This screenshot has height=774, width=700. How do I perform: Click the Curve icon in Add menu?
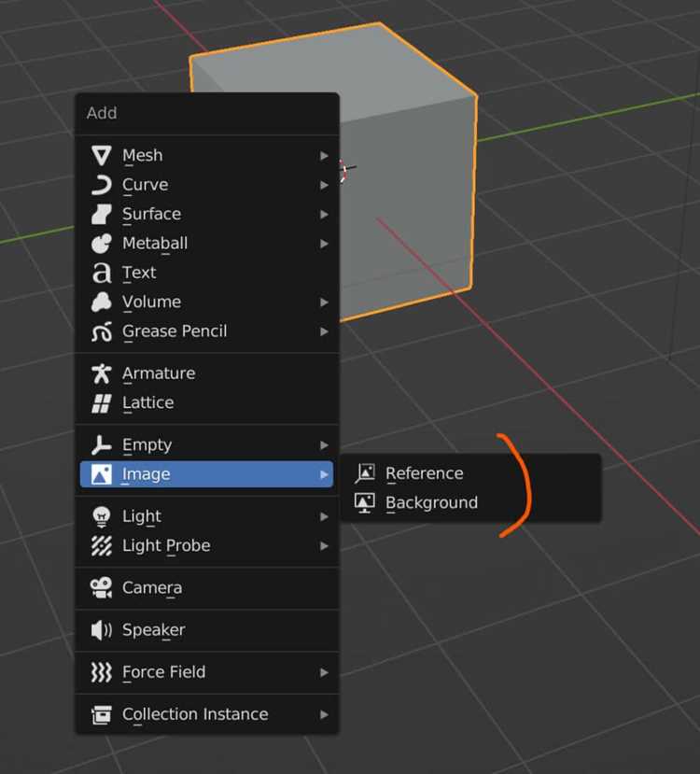pos(101,185)
